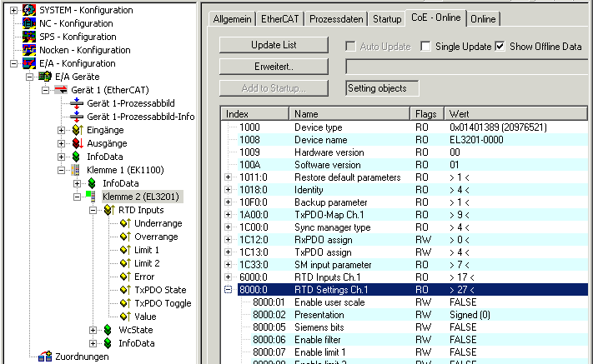Collapse the Gerät 1 (EtherCAT) node
This screenshot has width=593, height=364.
pyautogui.click(x=45, y=90)
